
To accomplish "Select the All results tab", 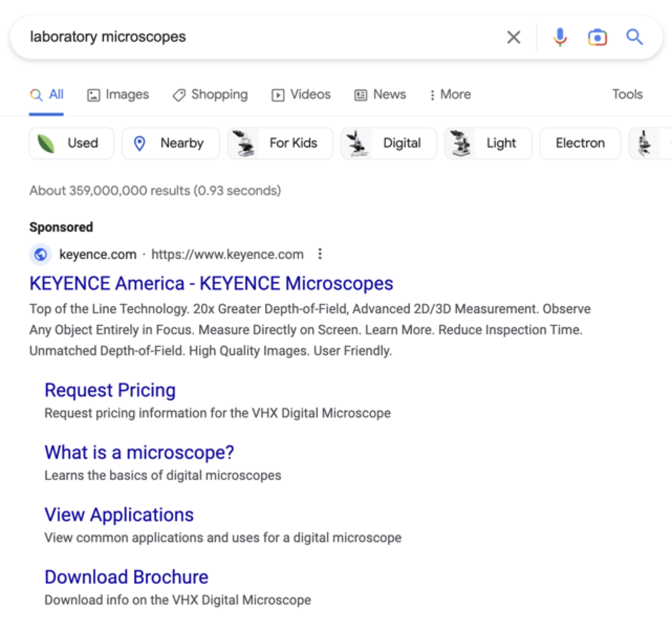I will click(x=47, y=95).
